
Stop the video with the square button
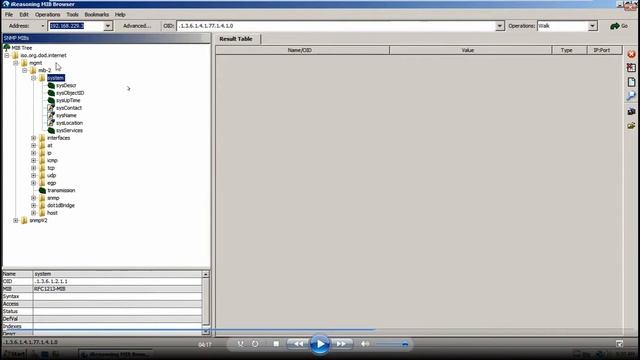(276, 344)
